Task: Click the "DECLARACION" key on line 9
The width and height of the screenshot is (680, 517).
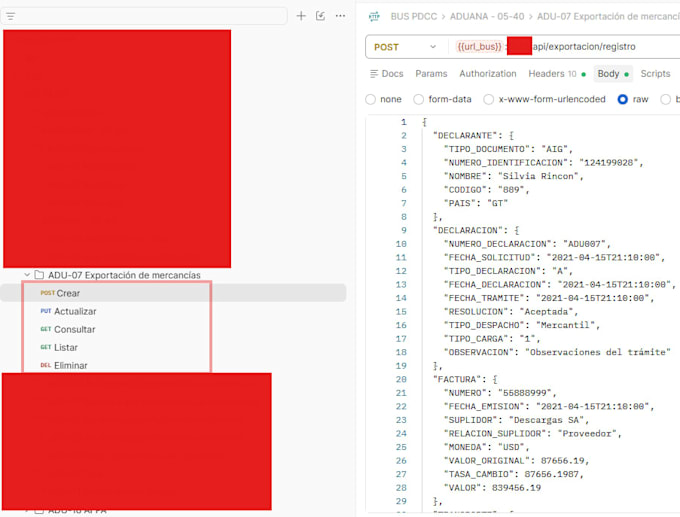Action: tap(468, 230)
